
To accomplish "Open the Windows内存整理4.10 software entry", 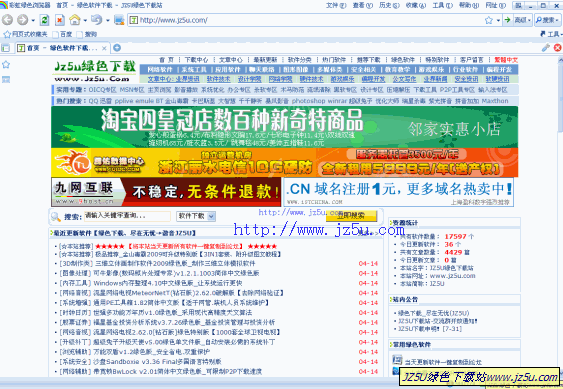I will (168, 283).
